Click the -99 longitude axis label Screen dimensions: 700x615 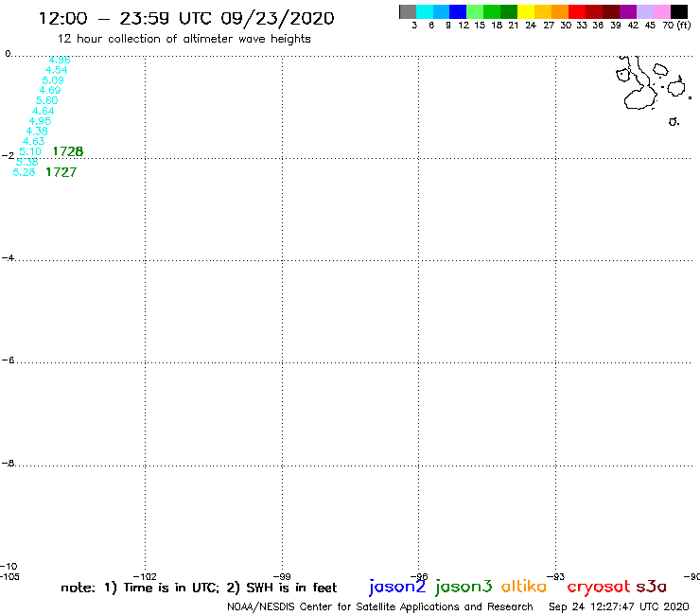pyautogui.click(x=282, y=576)
